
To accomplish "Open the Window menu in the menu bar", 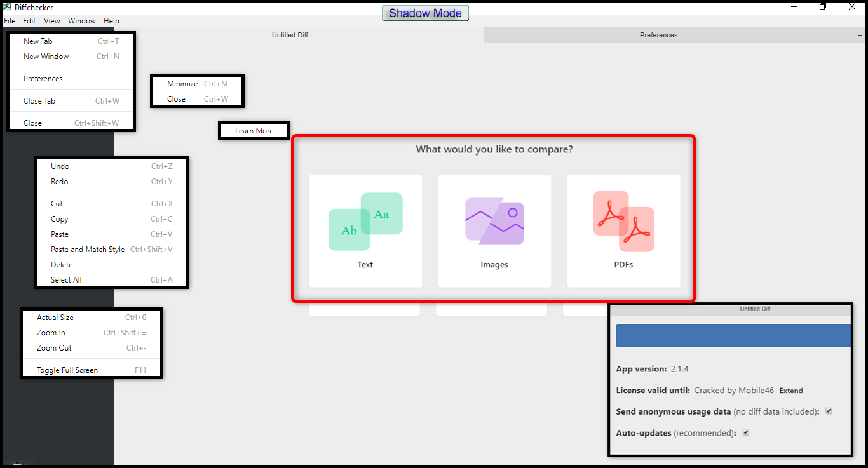I will point(82,21).
